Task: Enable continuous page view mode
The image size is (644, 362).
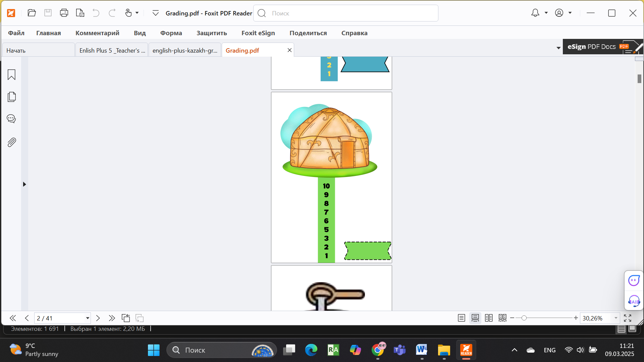Action: [x=475, y=318]
